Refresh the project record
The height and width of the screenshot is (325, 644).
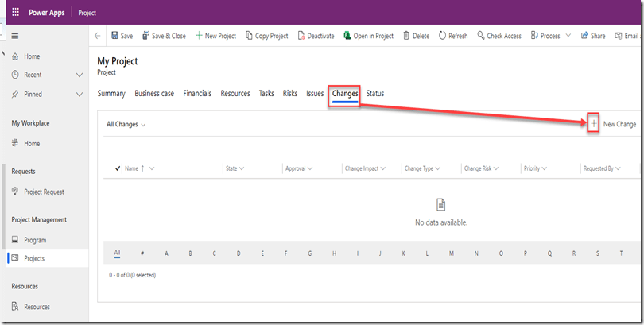click(443, 36)
